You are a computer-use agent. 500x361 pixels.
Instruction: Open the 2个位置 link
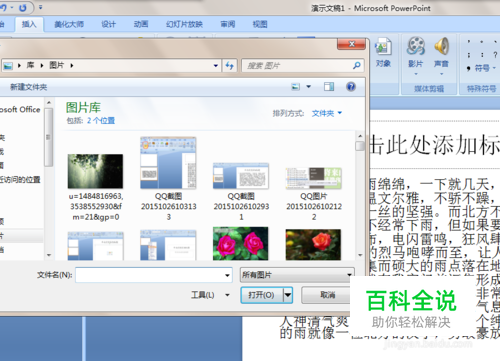point(101,120)
